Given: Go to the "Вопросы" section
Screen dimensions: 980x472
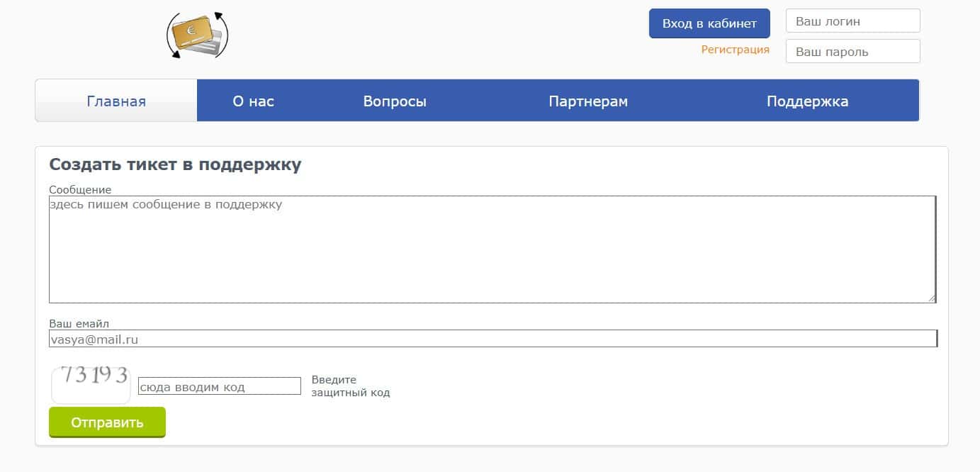Looking at the screenshot, I should tap(395, 101).
